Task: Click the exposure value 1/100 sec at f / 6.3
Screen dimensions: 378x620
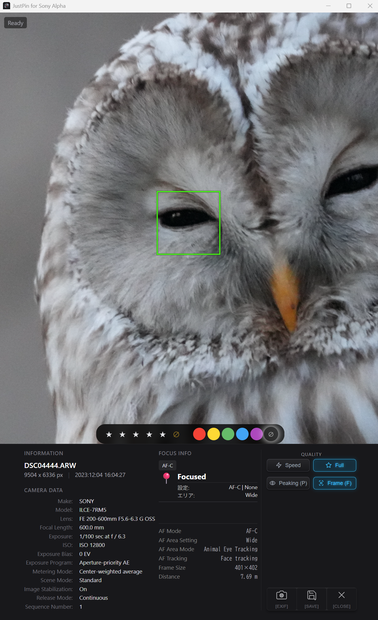Action: click(x=102, y=537)
